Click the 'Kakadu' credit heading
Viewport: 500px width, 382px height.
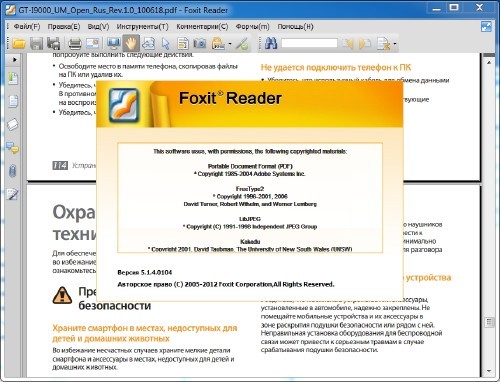click(250, 242)
